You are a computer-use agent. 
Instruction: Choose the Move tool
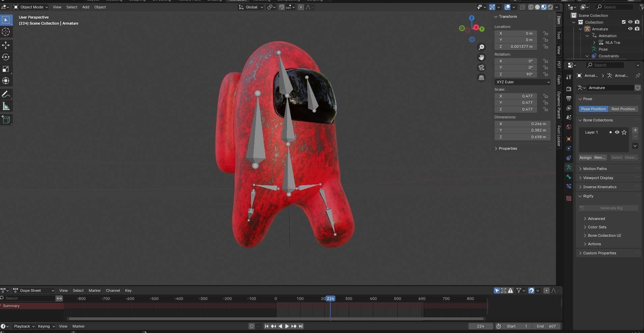point(6,45)
